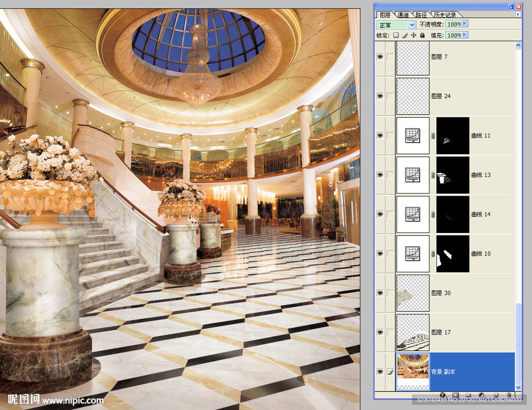Hide layer 图层 7 using eye icon
532x410 pixels.
pos(380,57)
